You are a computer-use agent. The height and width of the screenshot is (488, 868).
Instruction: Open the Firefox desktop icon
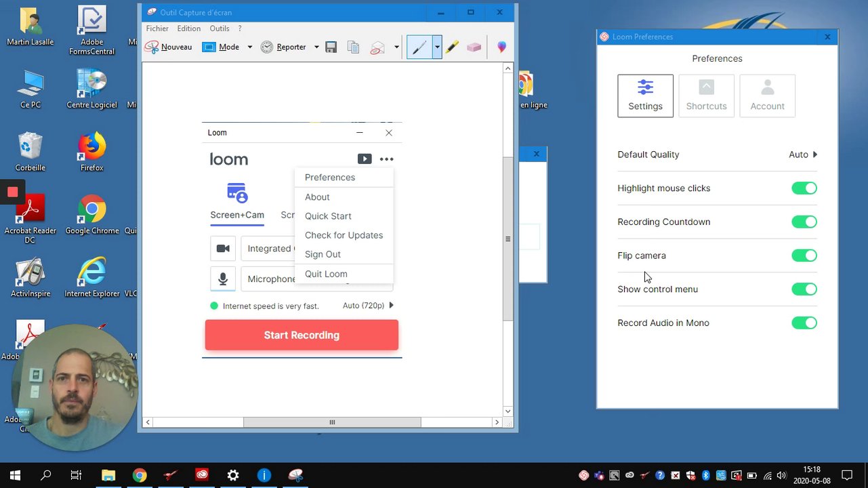coord(91,152)
